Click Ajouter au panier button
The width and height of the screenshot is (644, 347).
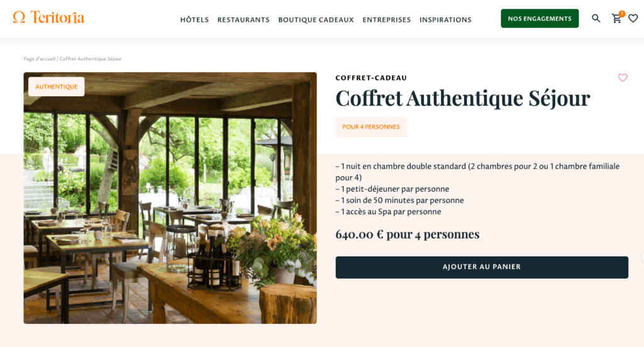click(481, 267)
